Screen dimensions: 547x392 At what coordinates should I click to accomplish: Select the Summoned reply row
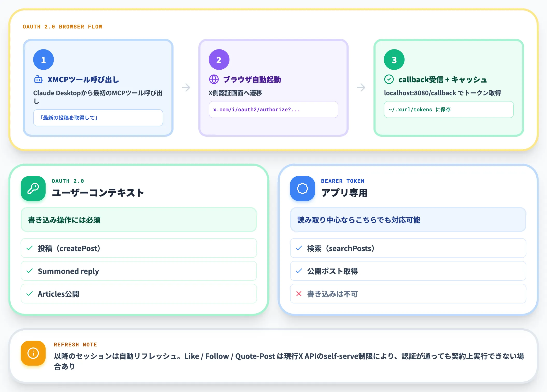coord(139,271)
